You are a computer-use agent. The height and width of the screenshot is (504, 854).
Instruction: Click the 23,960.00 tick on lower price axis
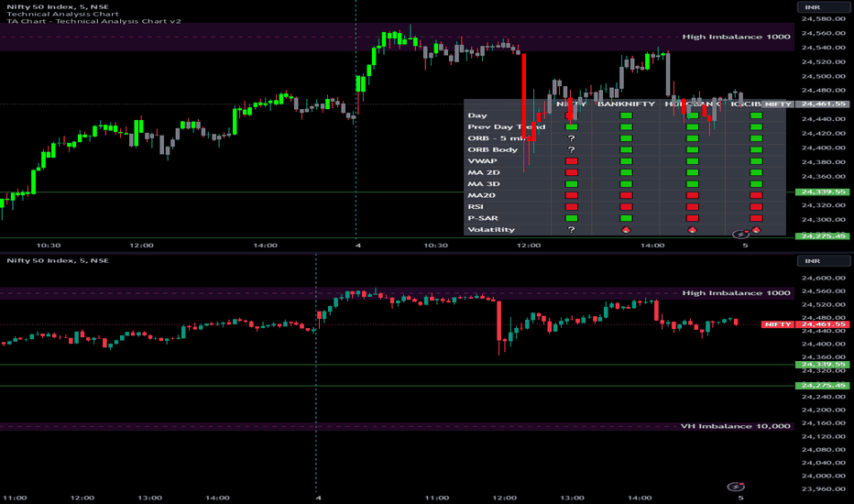point(824,488)
